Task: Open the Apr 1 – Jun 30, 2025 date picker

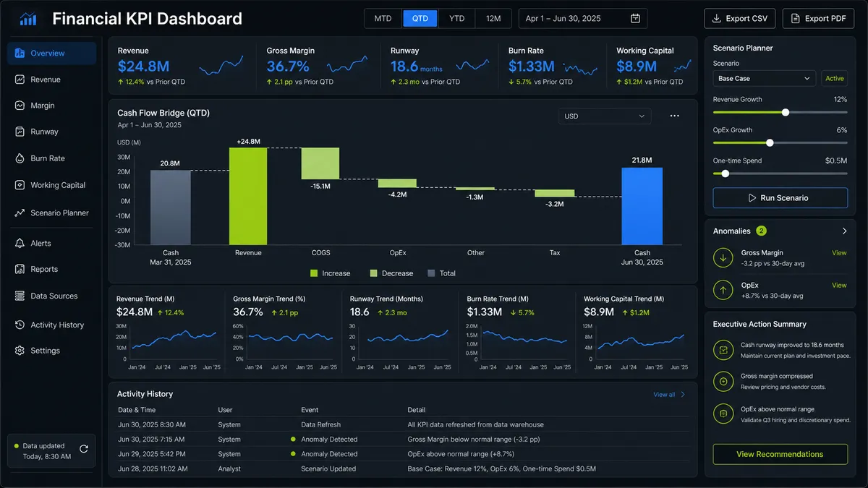Action: 583,19
